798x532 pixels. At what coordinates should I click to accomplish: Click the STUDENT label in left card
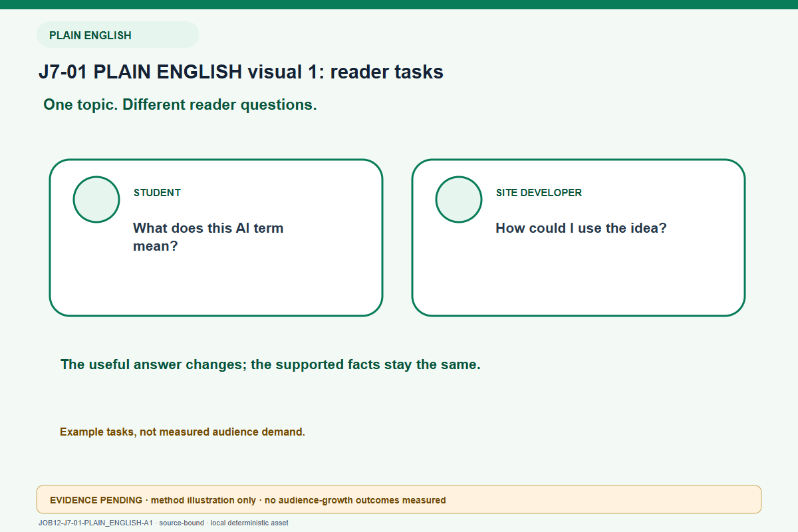pyautogui.click(x=157, y=193)
